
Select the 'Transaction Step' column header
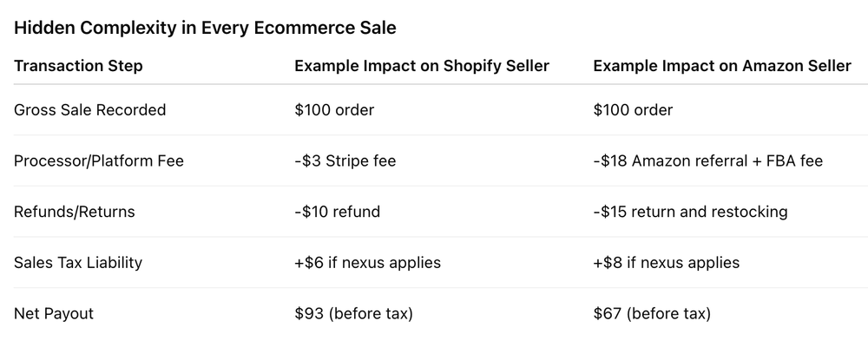78,66
